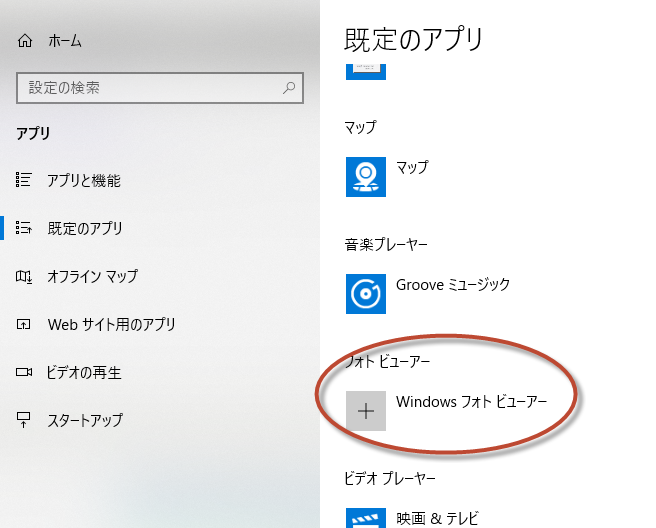This screenshot has height=528, width=656.
Task: Click the magnifier search icon
Action: point(289,87)
